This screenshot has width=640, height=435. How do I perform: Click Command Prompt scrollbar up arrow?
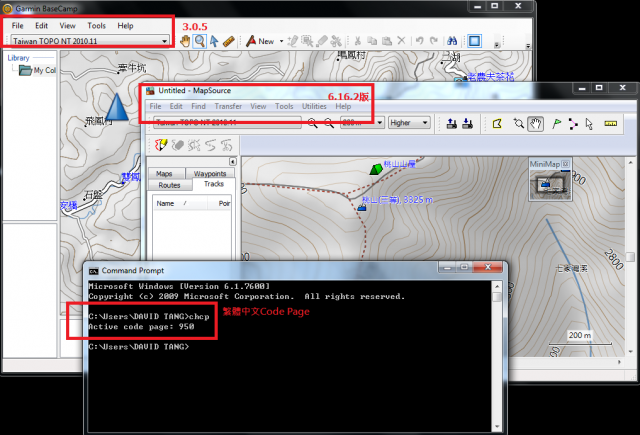point(497,286)
